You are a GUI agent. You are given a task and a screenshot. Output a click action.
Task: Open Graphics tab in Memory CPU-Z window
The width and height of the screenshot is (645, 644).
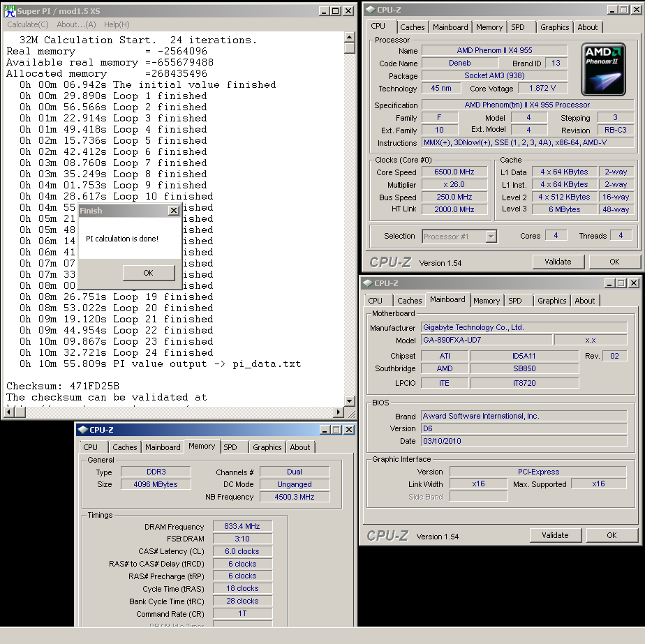pos(267,447)
